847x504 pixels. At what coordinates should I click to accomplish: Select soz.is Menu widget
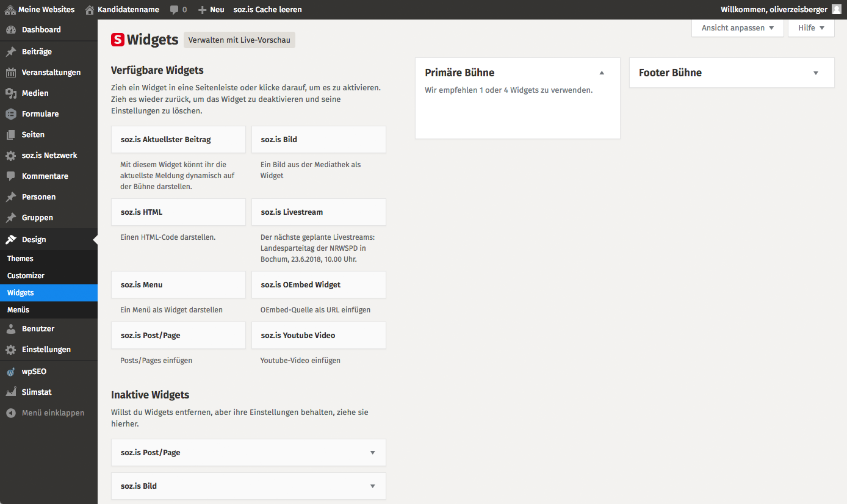(179, 285)
